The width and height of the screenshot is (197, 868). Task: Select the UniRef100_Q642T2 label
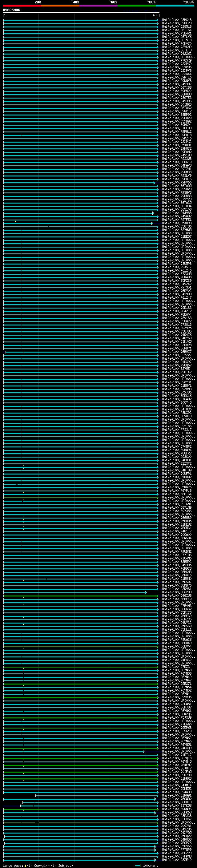tap(177, 311)
